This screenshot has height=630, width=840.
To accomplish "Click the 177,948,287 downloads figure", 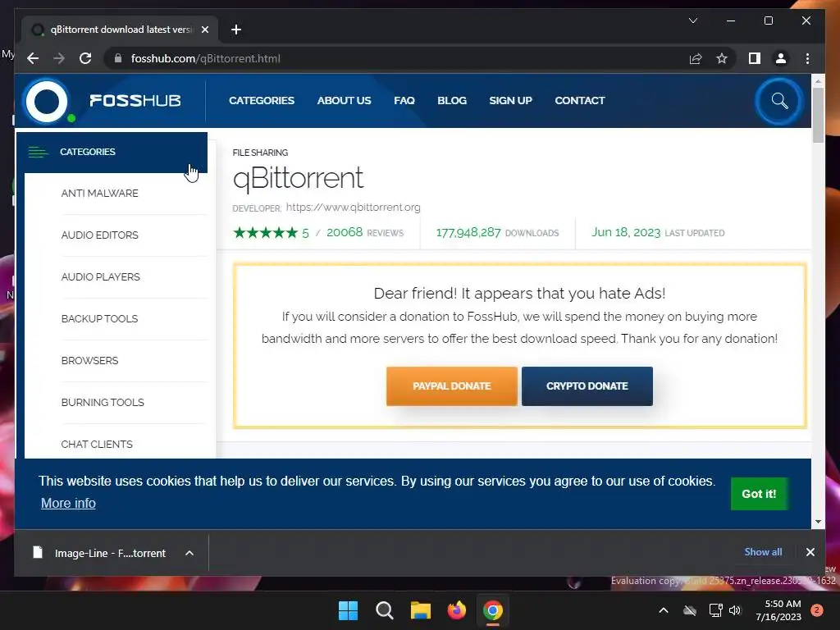I will tap(468, 232).
